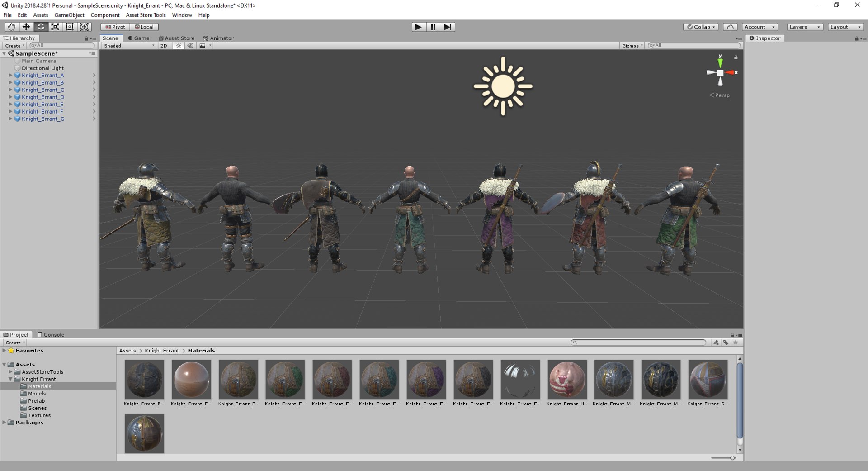Expand Knight_Errant_A in Hierarchy
Viewport: 868px width, 471px height.
(10, 75)
